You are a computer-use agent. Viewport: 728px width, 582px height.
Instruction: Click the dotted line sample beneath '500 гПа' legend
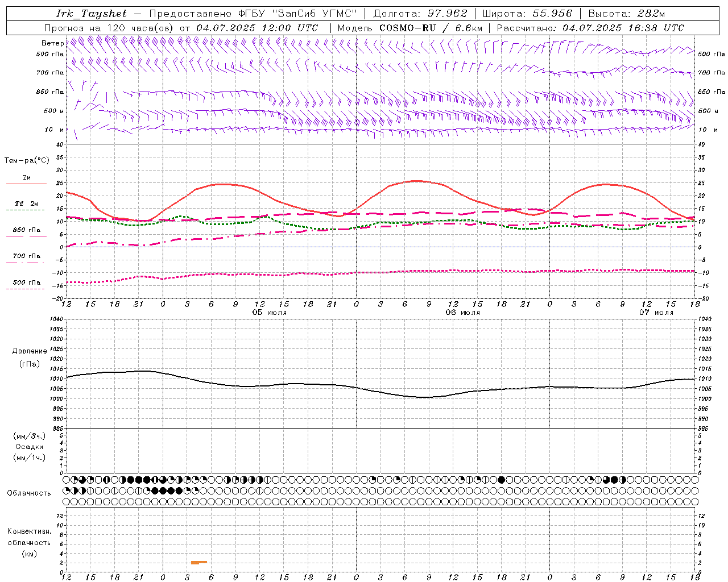(26, 289)
